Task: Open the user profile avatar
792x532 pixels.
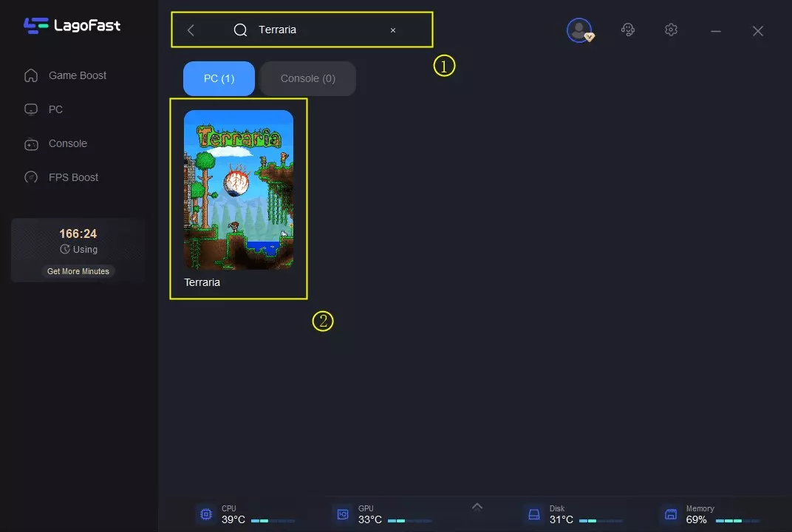Action: pyautogui.click(x=579, y=30)
